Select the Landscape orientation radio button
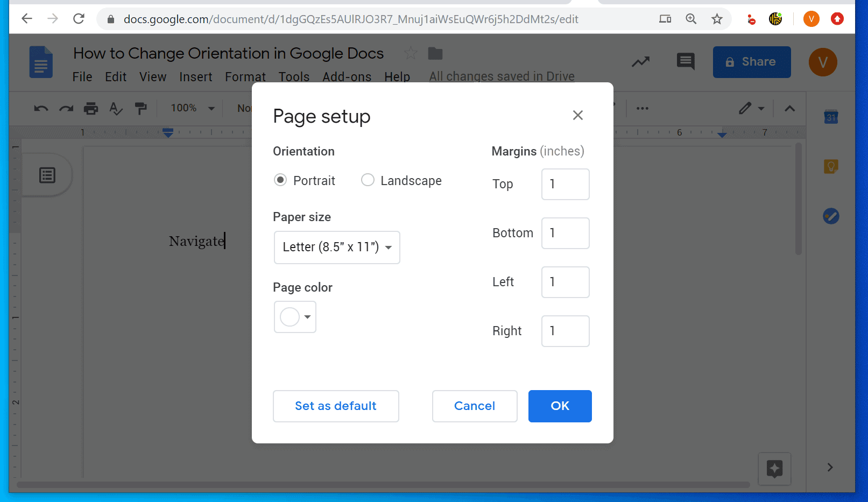The image size is (868, 502). click(x=368, y=180)
